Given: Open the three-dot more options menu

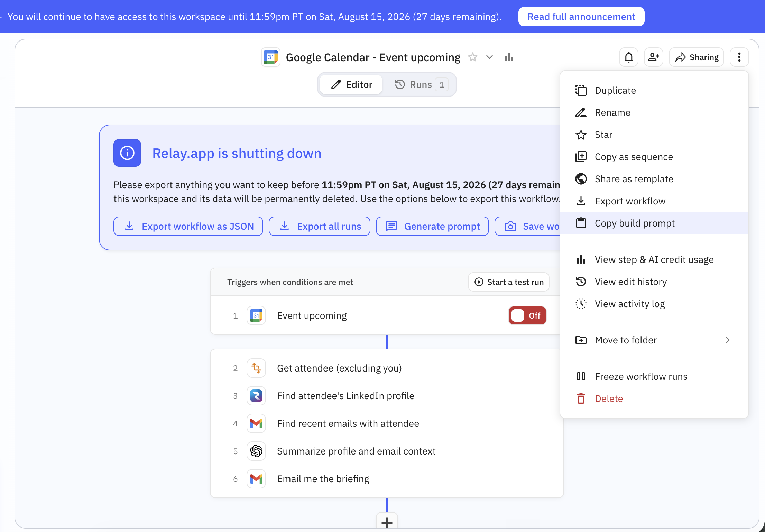Looking at the screenshot, I should [739, 57].
